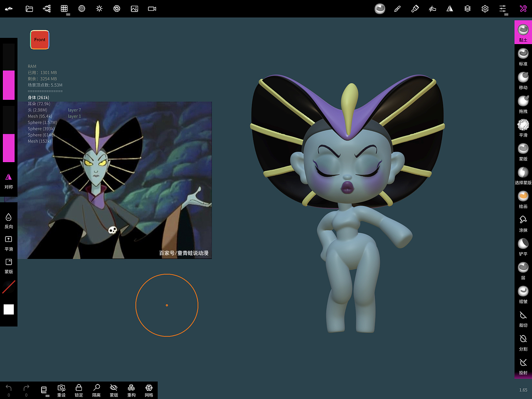Viewport: 532px width, 399px height.
Task: Adjust the lower pink intensity slider
Action: tap(9, 134)
